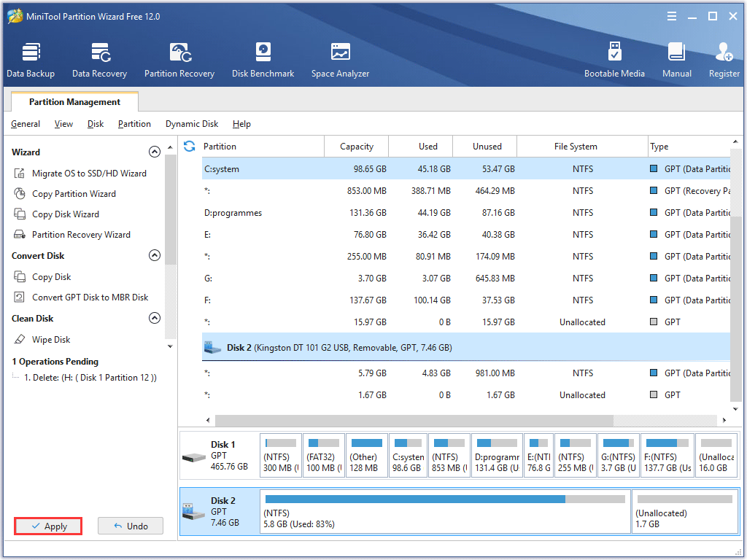Launch Data Recovery
747x560 pixels.
point(99,58)
